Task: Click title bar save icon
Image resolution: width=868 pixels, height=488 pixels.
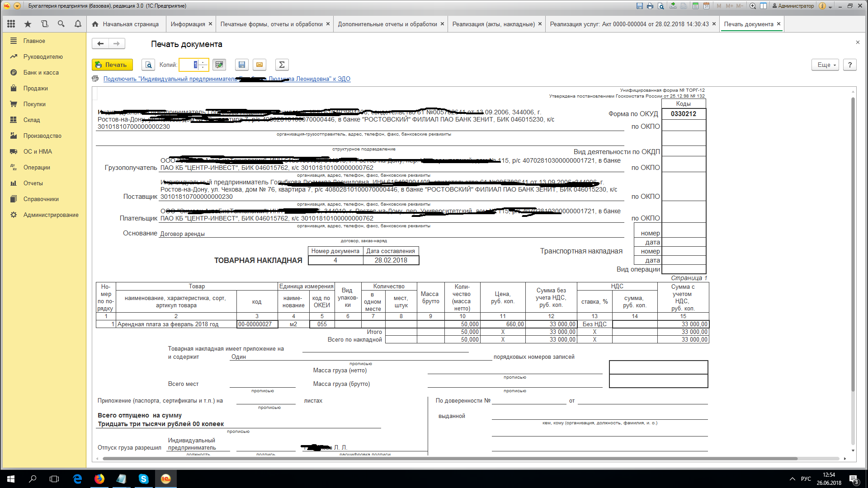Action: tap(639, 6)
